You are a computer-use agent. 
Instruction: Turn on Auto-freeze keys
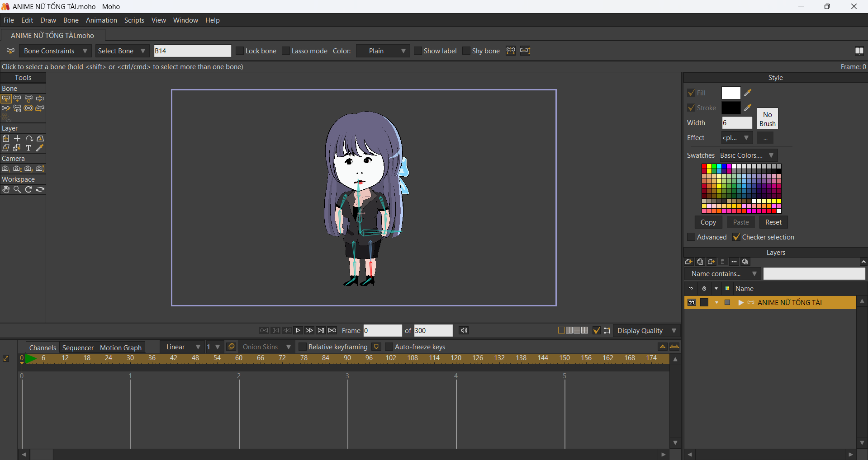389,347
